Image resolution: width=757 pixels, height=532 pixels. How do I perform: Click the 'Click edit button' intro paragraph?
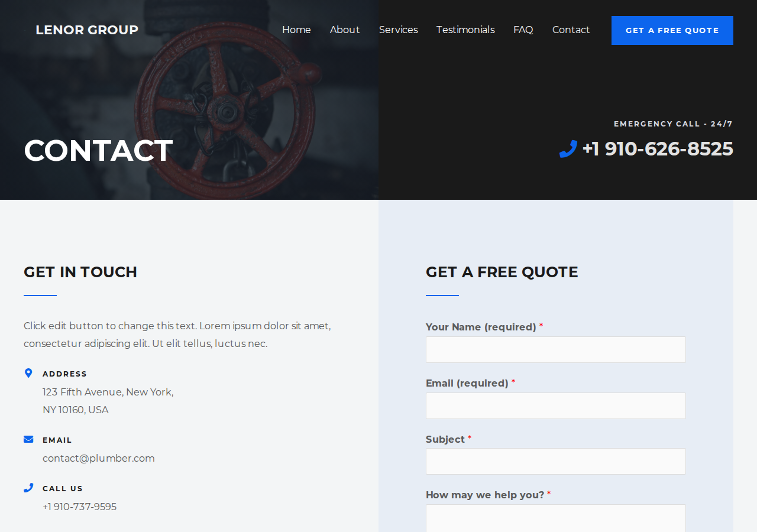tap(177, 335)
